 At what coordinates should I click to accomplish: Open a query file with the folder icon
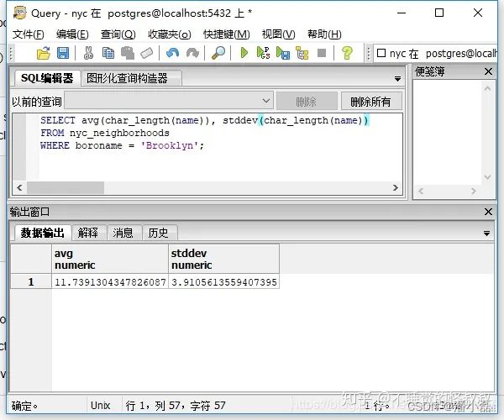click(44, 53)
